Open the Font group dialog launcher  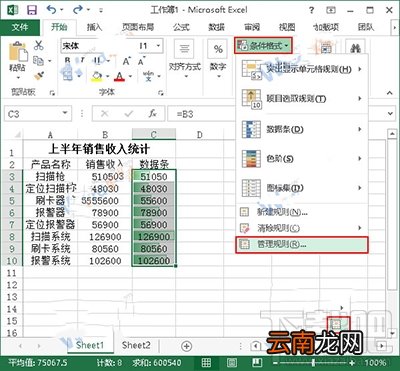pyautogui.click(x=161, y=93)
